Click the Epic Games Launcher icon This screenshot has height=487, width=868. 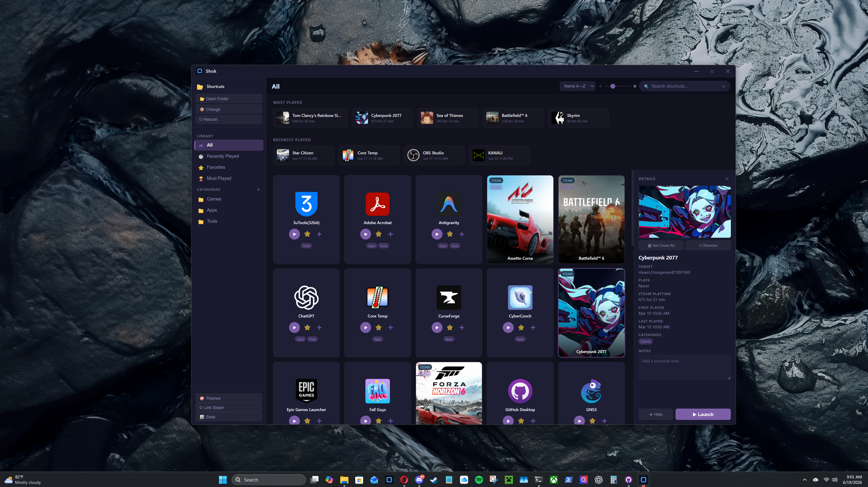click(x=306, y=391)
